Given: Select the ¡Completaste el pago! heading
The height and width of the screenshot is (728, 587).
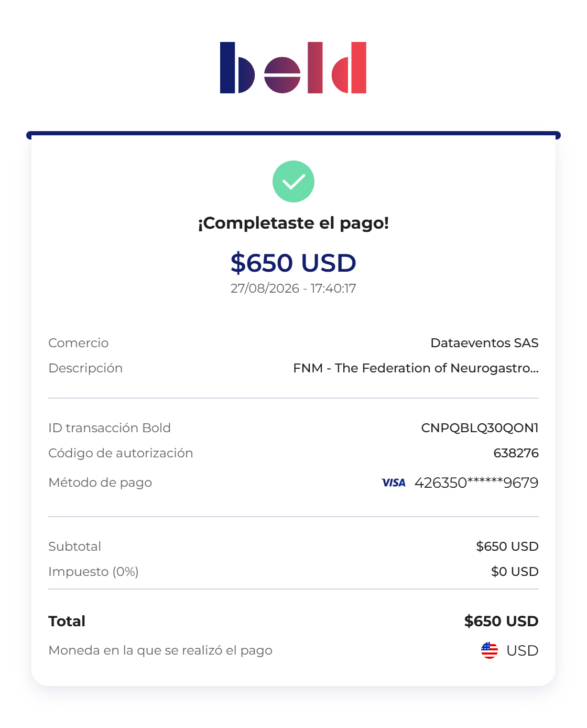Looking at the screenshot, I should click(x=293, y=223).
